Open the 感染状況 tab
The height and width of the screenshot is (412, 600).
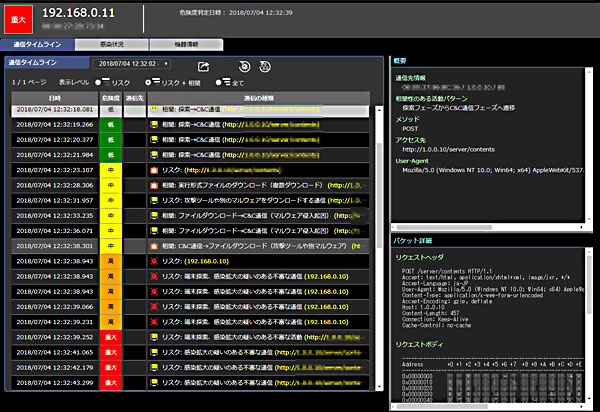pos(112,44)
